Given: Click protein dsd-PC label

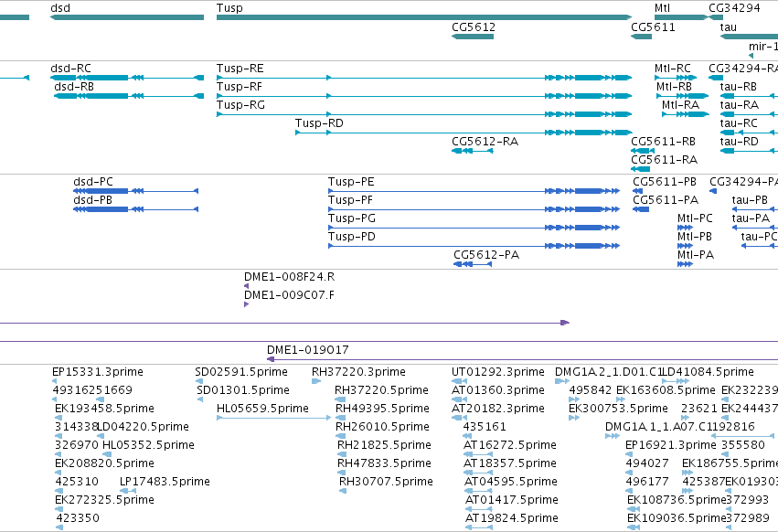Looking at the screenshot, I should click(x=93, y=182).
